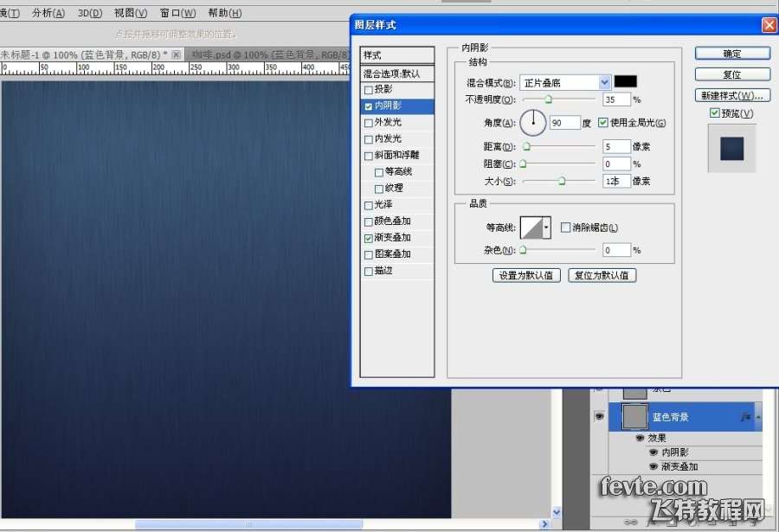779x532 pixels.
Task: Click the 蓝色背景 layer thumbnail
Action: 634,417
